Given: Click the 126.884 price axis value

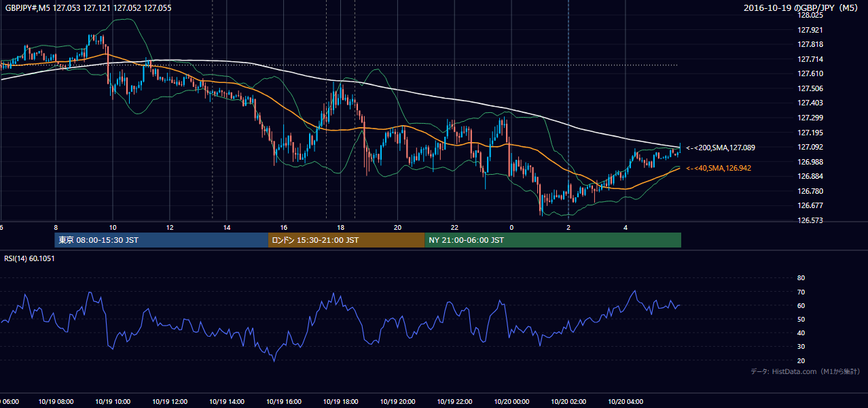Looking at the screenshot, I should 810,176.
